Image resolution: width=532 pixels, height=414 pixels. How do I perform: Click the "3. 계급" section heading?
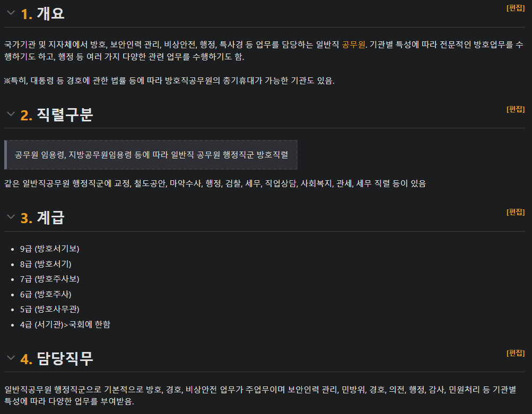pos(41,218)
